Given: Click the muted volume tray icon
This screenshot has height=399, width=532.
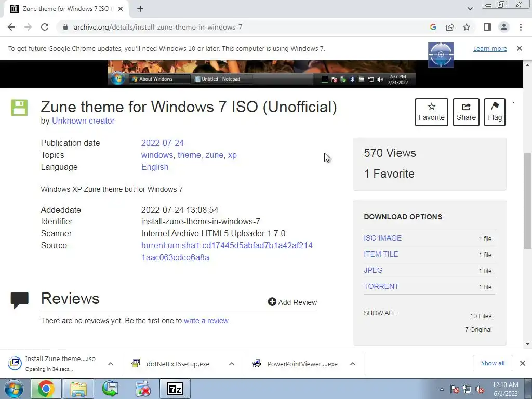Looking at the screenshot, I should tap(480, 390).
